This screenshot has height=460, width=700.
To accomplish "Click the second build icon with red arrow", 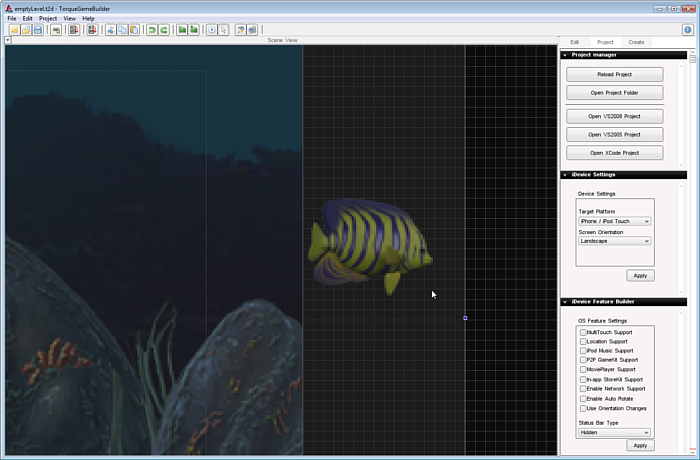I will click(92, 30).
